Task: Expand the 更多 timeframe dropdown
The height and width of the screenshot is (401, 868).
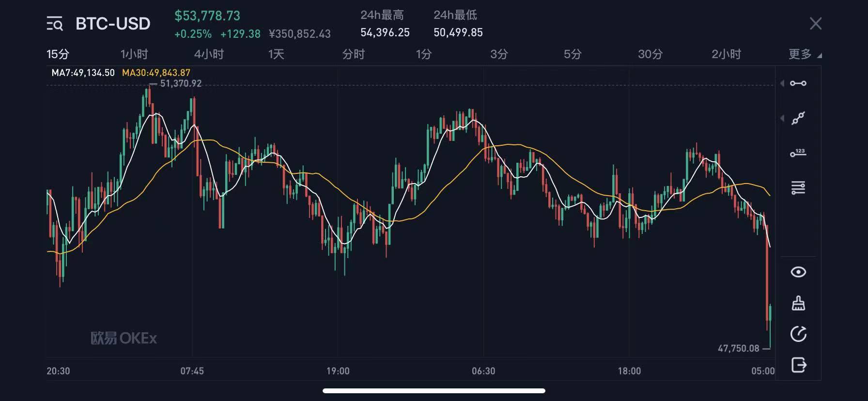Action: click(804, 54)
